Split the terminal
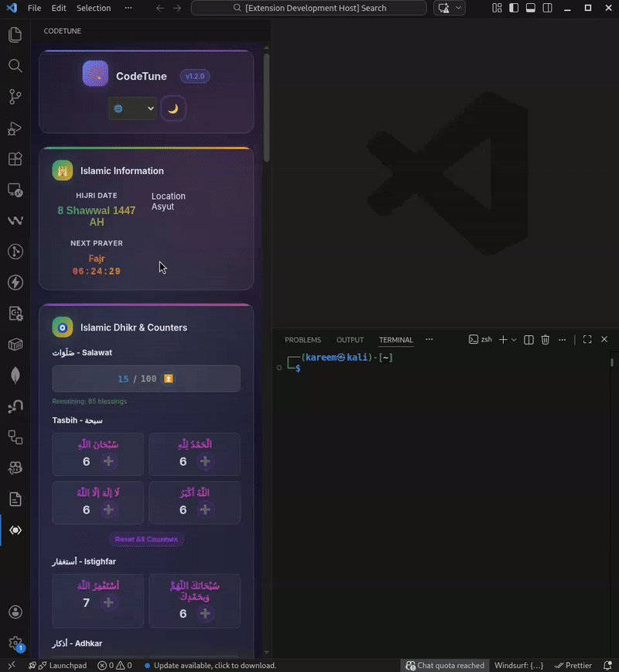Viewport: 619px width, 672px height. point(528,339)
